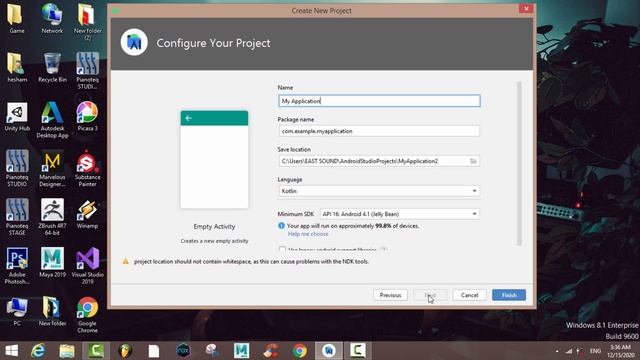The width and height of the screenshot is (640, 360).
Task: Open the Help me choose link
Action: (x=308, y=234)
